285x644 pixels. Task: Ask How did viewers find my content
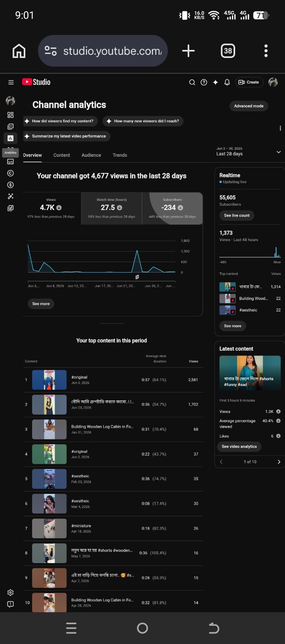(60, 121)
